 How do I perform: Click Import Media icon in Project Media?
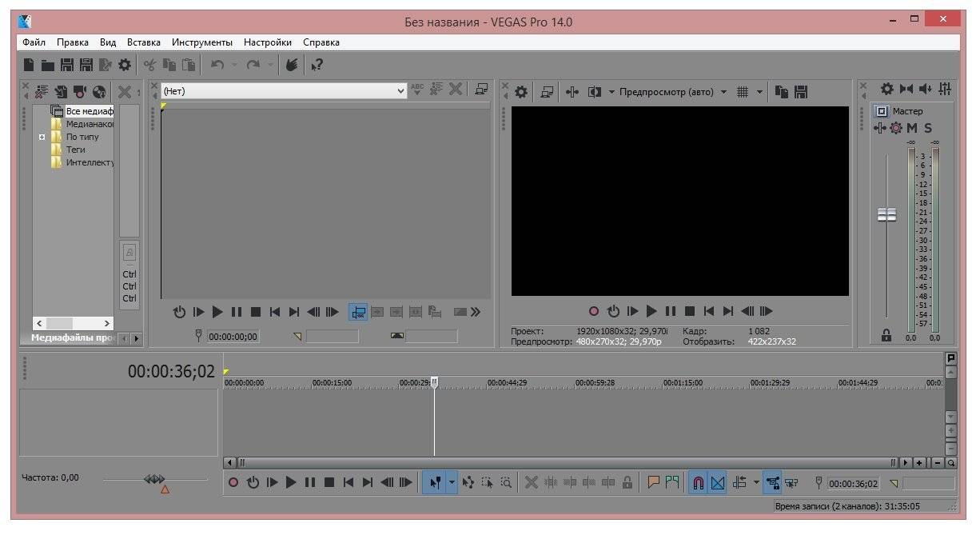point(61,91)
